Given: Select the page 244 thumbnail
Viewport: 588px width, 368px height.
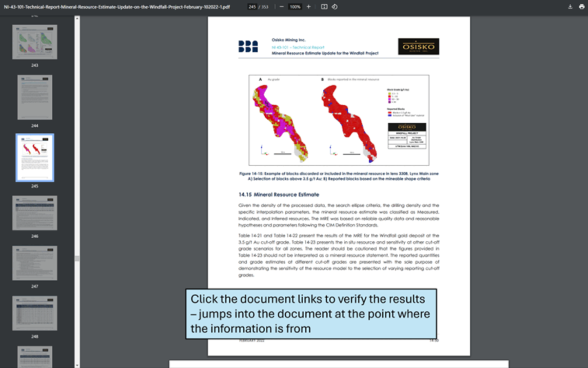Looking at the screenshot, I should point(35,97).
